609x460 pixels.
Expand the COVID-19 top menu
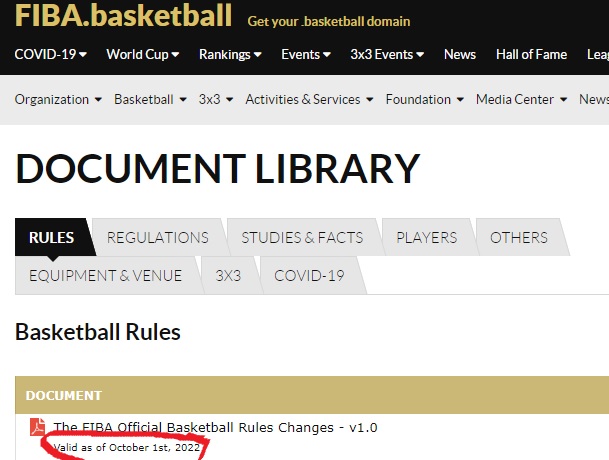pos(50,54)
